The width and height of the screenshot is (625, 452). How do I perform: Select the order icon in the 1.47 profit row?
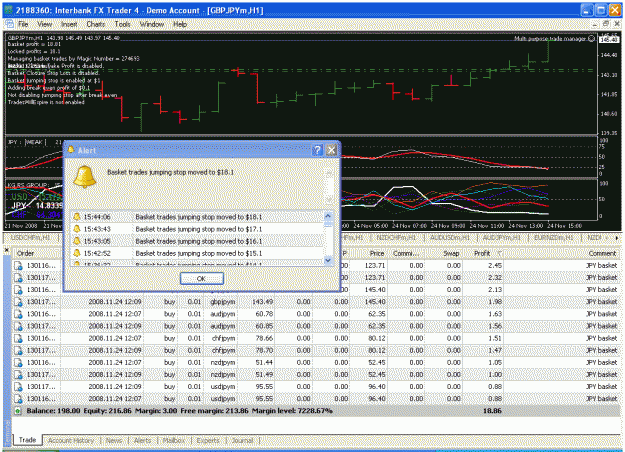pyautogui.click(x=18, y=350)
